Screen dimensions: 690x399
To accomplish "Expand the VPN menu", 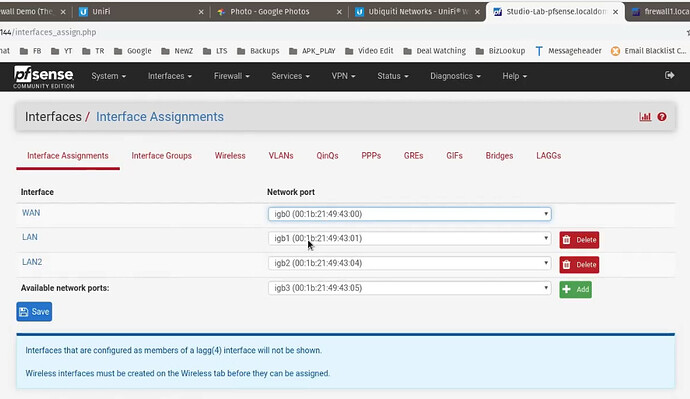I will [343, 76].
